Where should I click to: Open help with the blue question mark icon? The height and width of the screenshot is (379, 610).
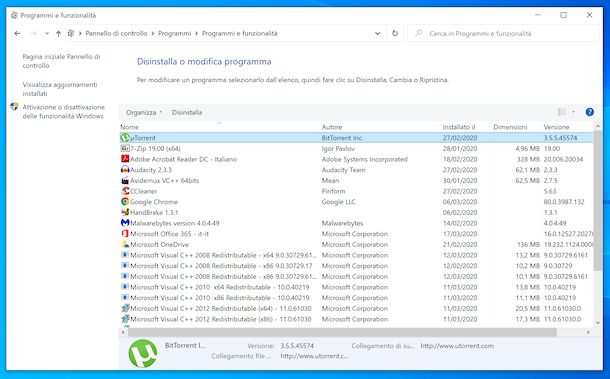[590, 112]
